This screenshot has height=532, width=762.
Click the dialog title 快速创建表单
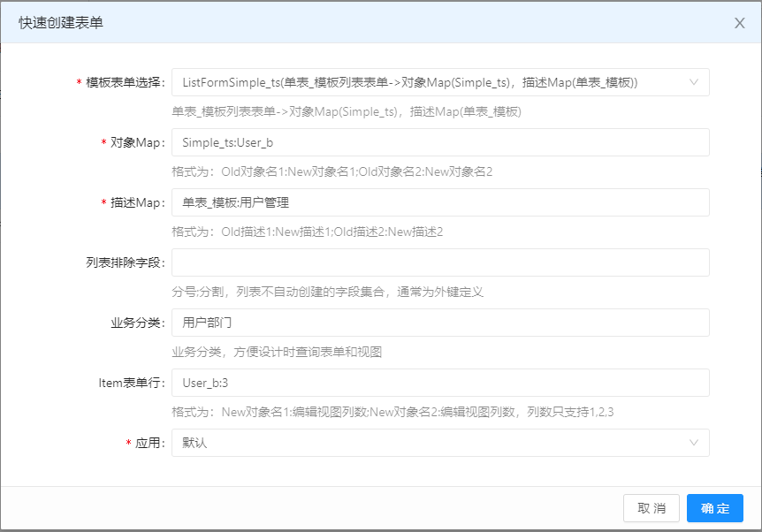(61, 23)
